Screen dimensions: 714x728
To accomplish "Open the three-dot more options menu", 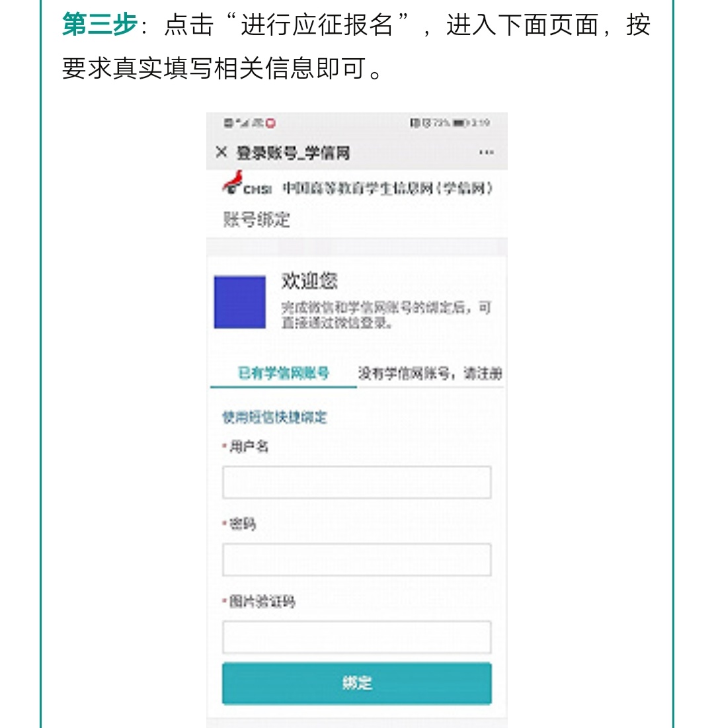I will click(x=486, y=153).
